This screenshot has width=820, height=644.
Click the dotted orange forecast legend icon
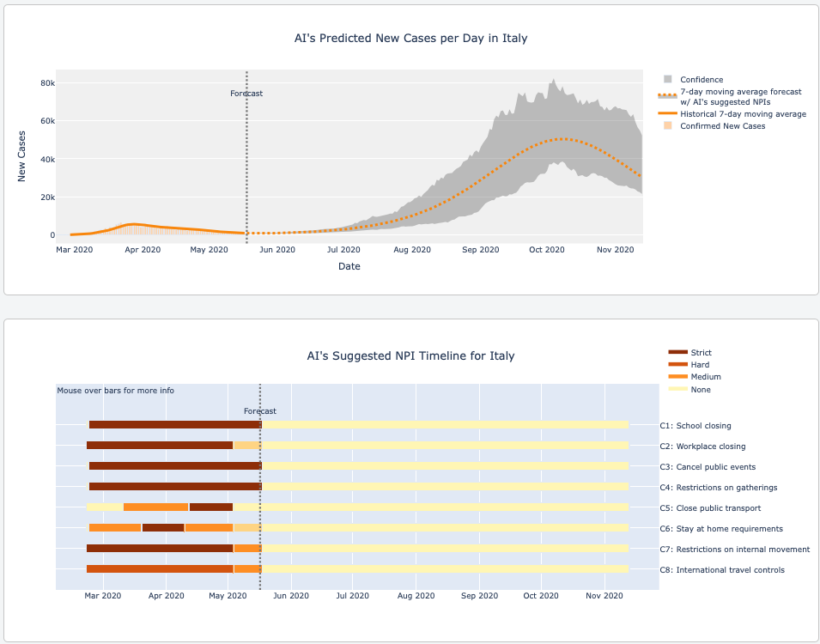667,96
